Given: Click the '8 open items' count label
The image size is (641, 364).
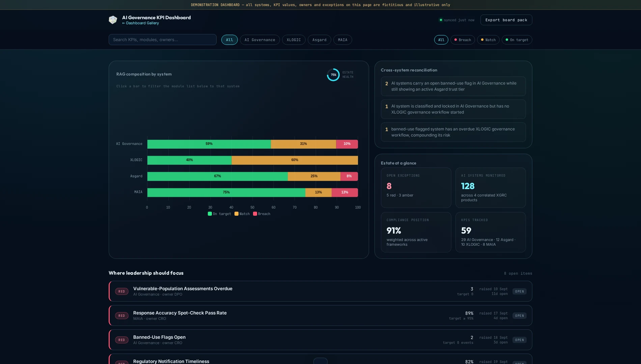Looking at the screenshot, I should point(518,273).
